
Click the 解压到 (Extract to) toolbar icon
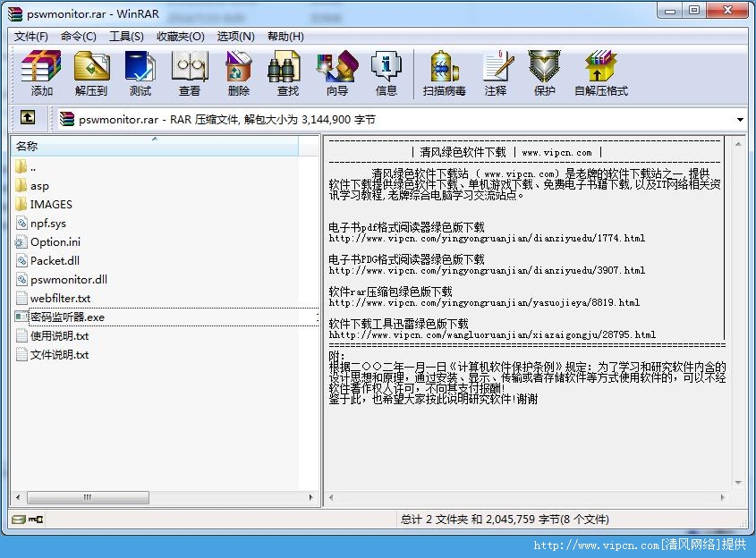click(x=91, y=73)
